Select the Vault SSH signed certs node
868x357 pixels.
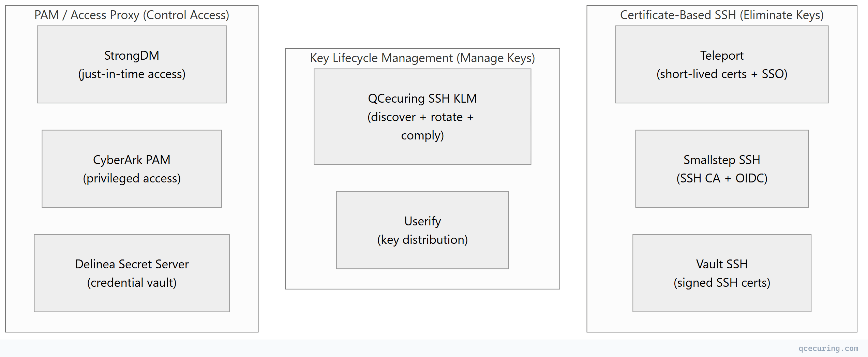coord(722,273)
